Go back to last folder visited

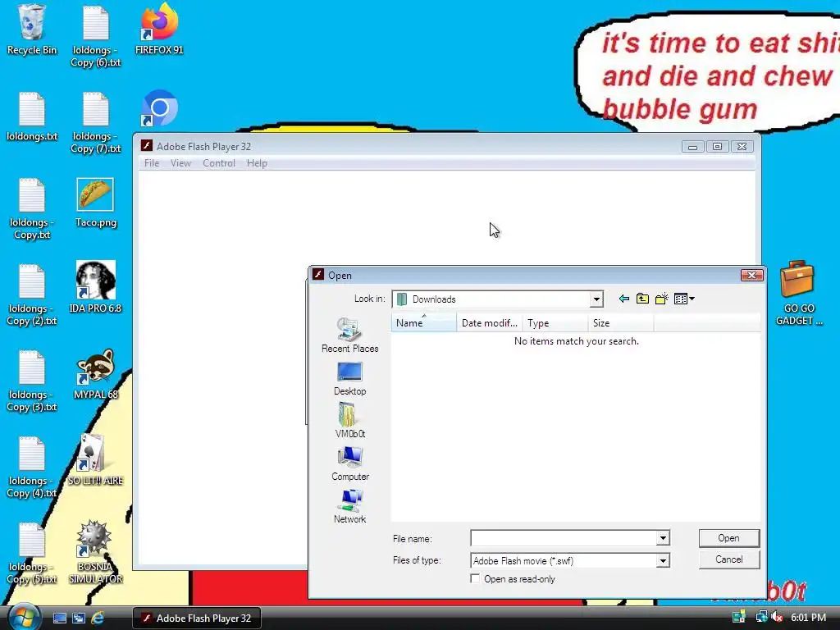tap(623, 299)
